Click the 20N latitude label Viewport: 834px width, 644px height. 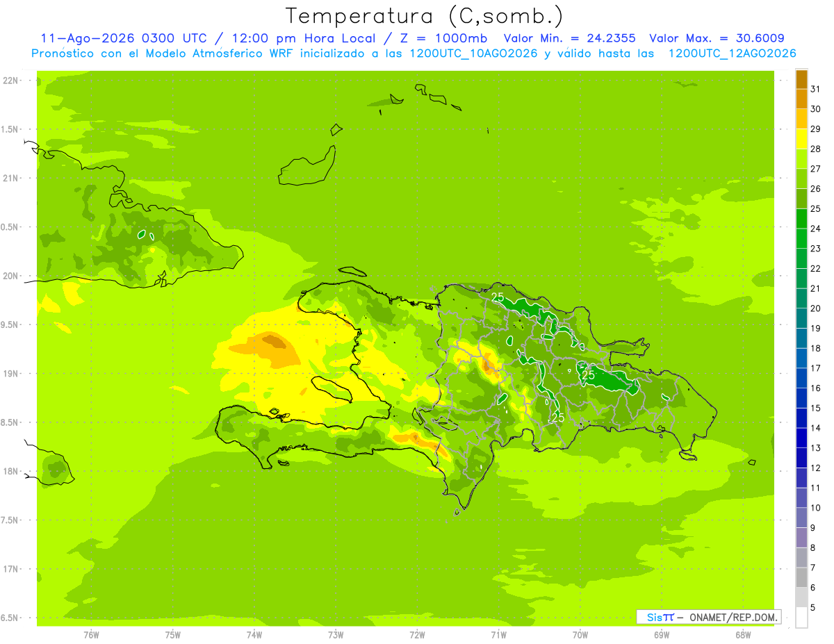coord(10,276)
